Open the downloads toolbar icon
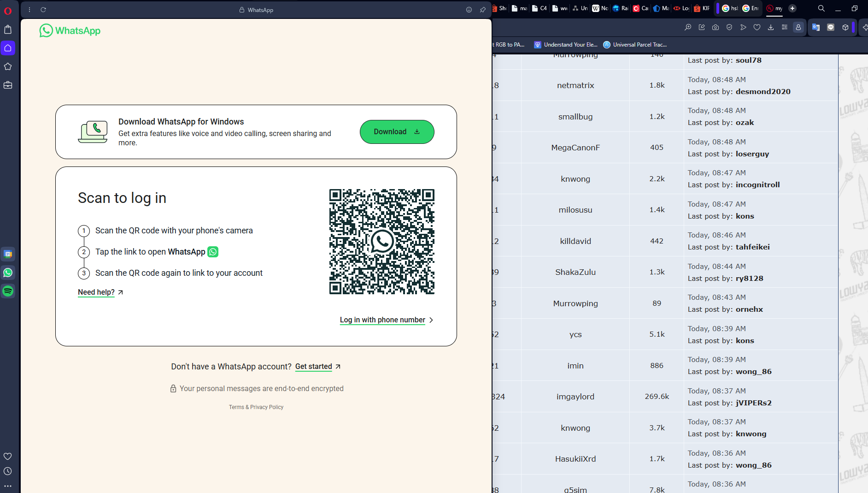The width and height of the screenshot is (868, 493). tap(771, 27)
